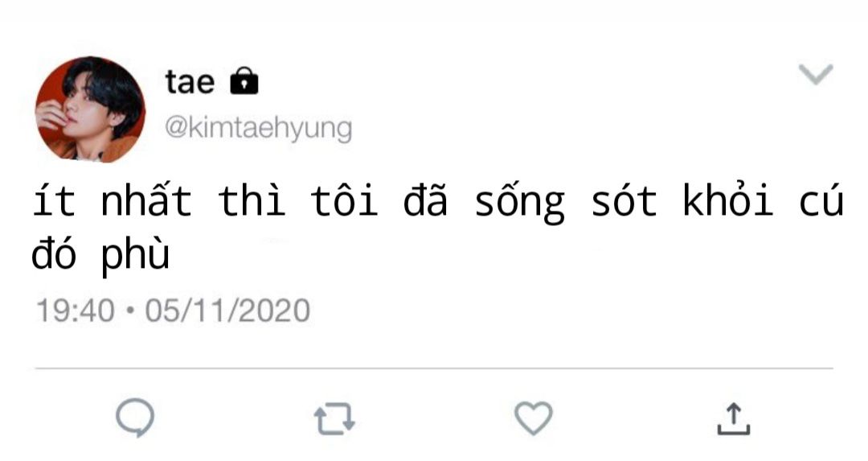Image resolution: width=868 pixels, height=461 pixels.
Task: Click the word "sót" in the tweet
Action: pos(624,199)
